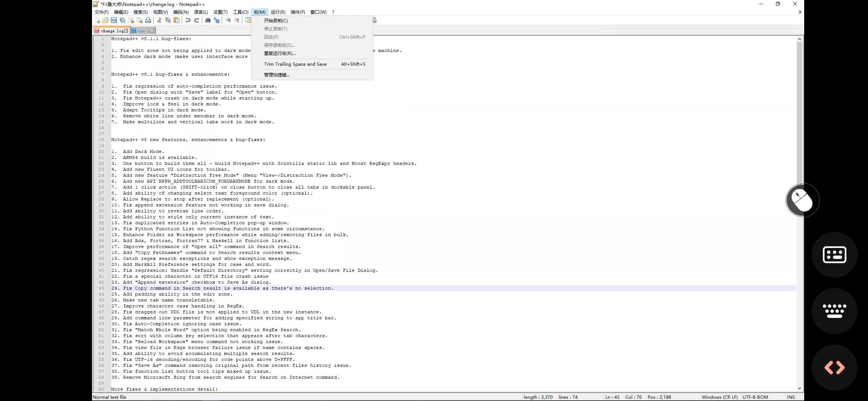Choose Trim Trailing Space and Save
This screenshot has width=868, height=401.
(x=295, y=64)
